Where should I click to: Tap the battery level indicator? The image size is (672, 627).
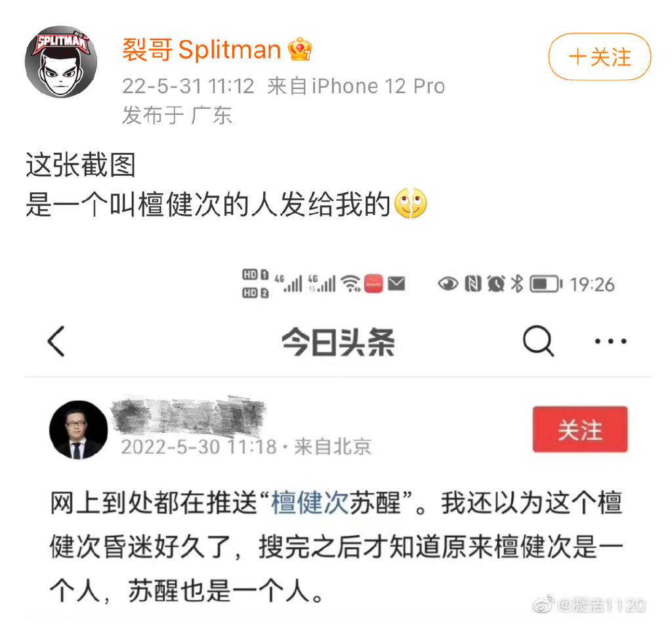click(546, 284)
